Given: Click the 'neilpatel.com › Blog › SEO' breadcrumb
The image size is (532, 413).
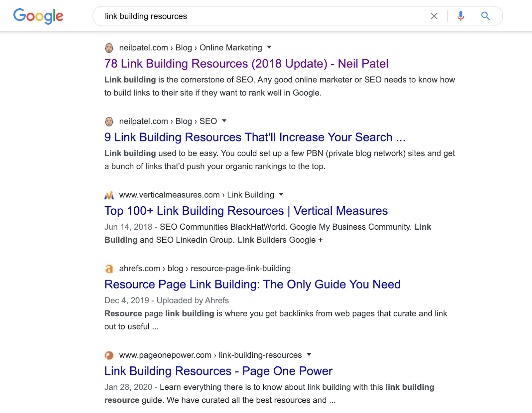Looking at the screenshot, I should point(168,121).
